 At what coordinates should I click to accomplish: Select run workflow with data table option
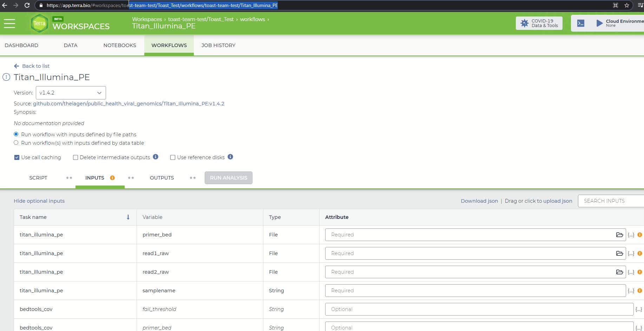click(16, 143)
